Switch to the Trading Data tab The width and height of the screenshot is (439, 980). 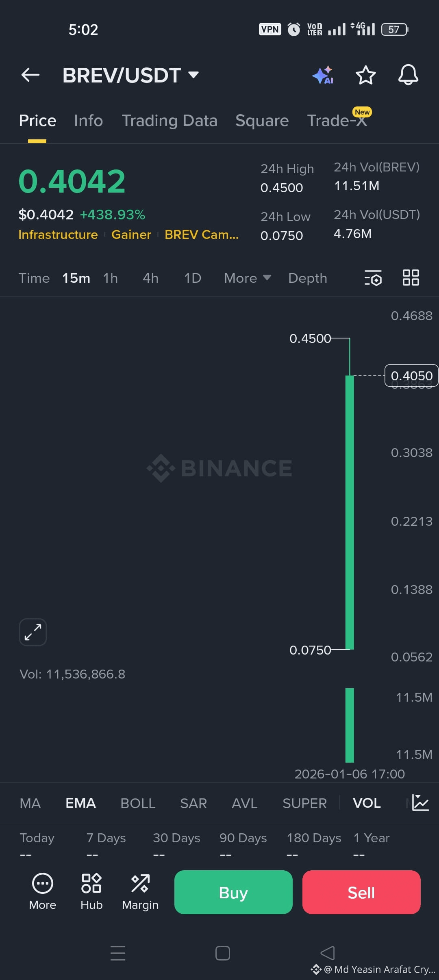[170, 121]
